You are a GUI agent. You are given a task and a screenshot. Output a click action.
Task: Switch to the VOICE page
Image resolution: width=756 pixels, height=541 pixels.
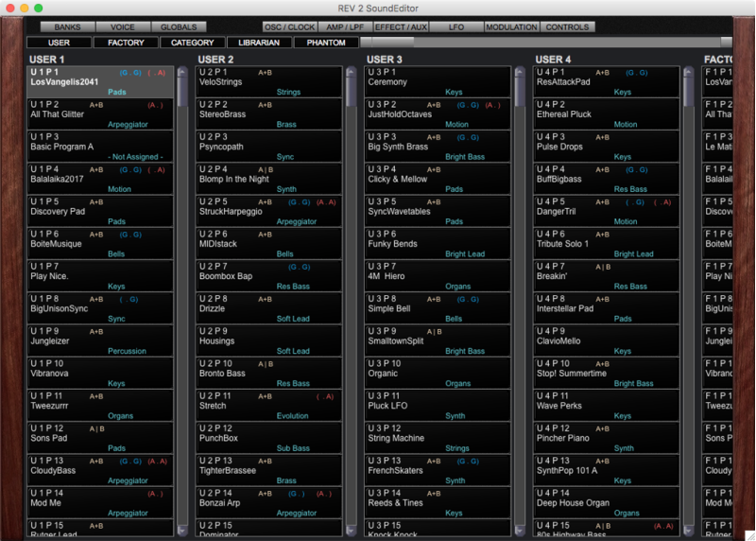coord(122,27)
